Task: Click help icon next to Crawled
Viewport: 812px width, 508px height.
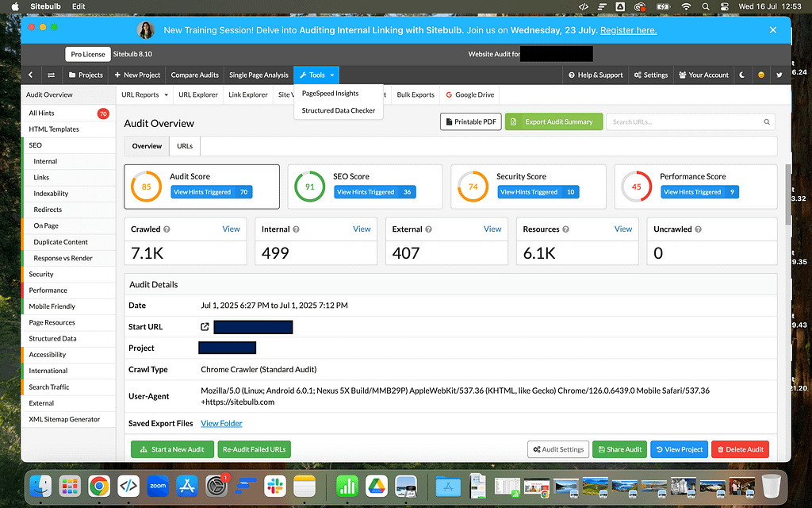Action: point(167,229)
